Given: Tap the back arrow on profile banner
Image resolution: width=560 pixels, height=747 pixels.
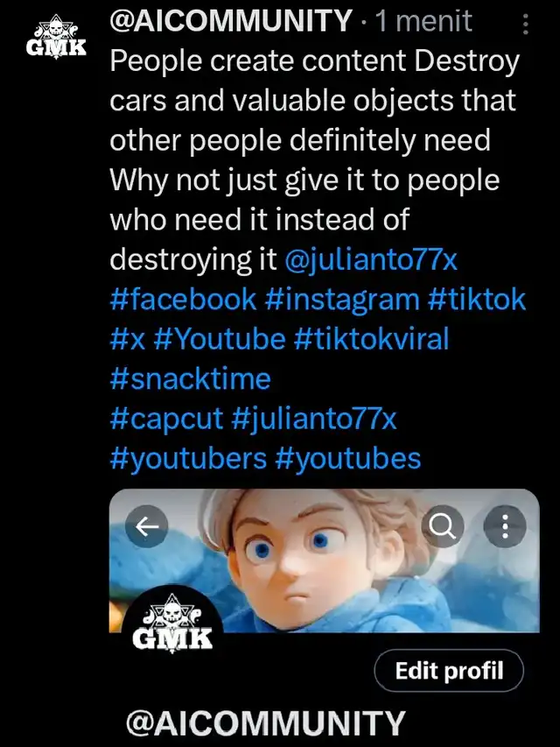Looking at the screenshot, I should [x=147, y=525].
